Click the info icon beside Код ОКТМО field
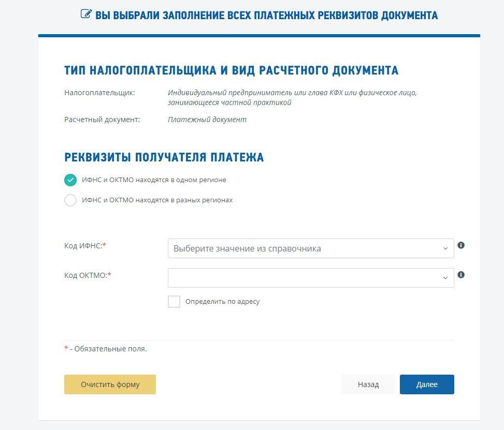Viewport: 504px width, 430px height. [x=461, y=275]
